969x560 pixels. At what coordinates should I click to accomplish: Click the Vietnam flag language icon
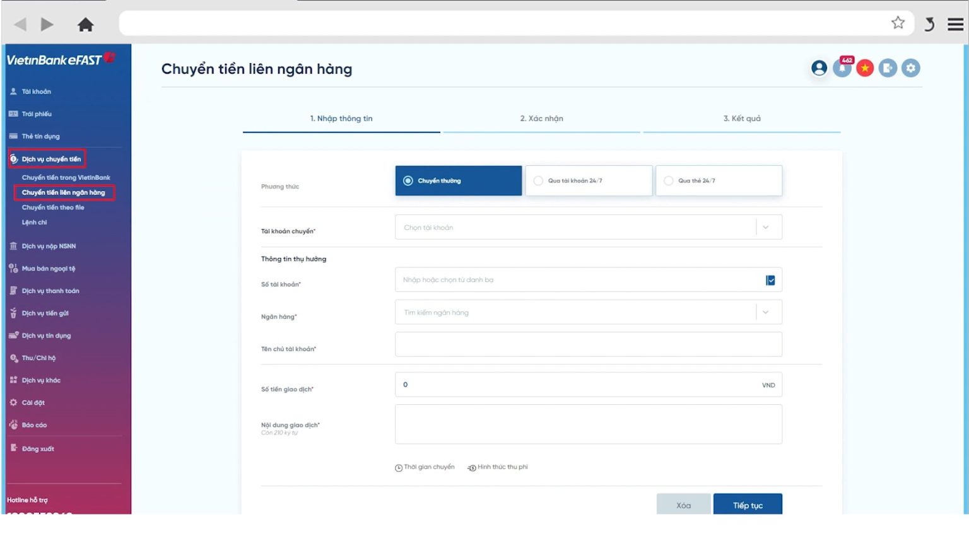point(865,67)
